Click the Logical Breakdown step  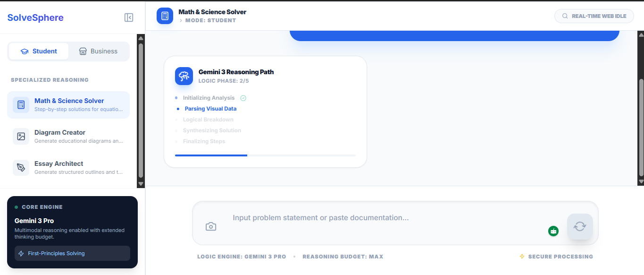pos(208,120)
